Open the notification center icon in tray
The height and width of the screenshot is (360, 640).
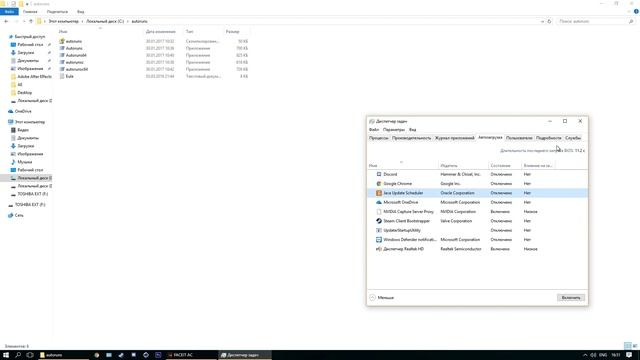coord(629,355)
